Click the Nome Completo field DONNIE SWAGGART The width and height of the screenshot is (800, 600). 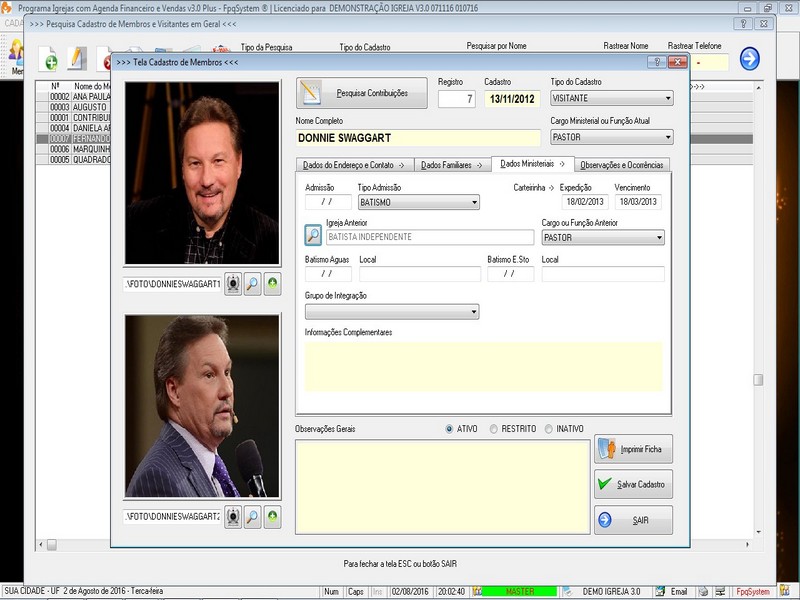(418, 138)
